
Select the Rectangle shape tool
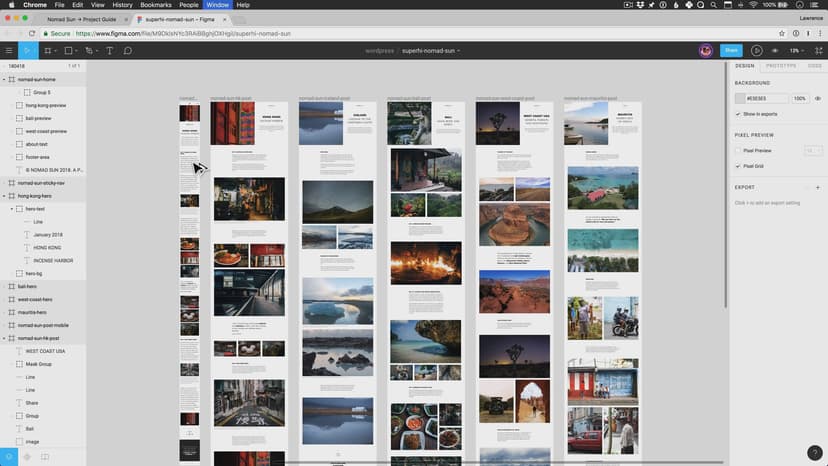click(69, 50)
